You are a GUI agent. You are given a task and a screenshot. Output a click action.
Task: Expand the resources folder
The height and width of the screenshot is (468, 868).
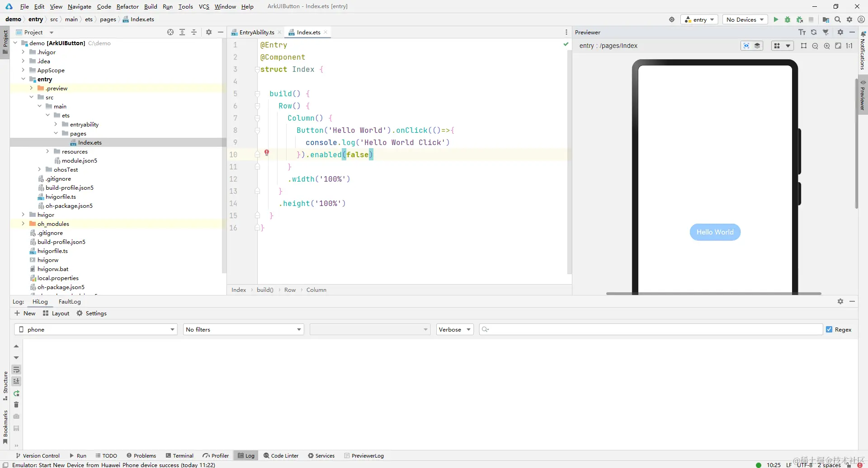pyautogui.click(x=47, y=151)
